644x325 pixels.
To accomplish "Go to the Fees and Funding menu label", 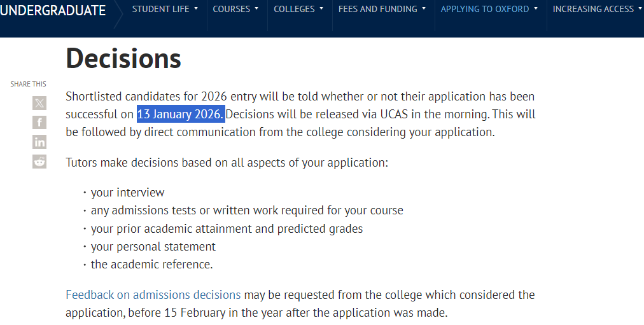I will pyautogui.click(x=377, y=9).
